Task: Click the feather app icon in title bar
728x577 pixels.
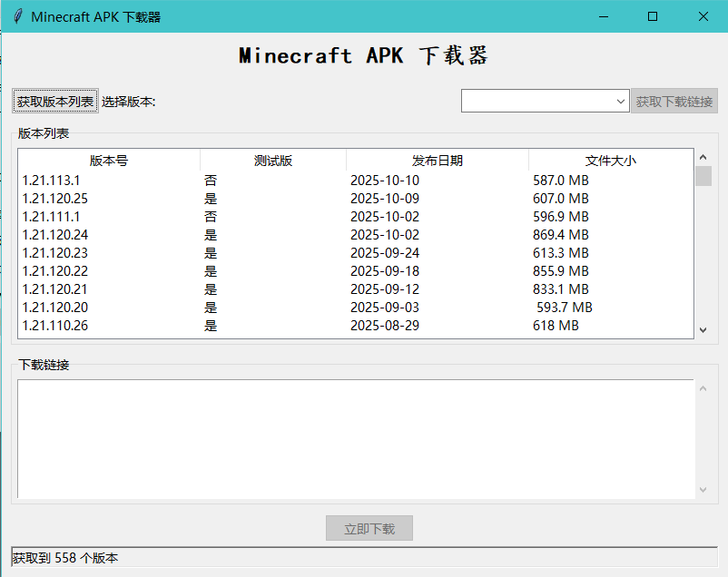Action: (x=17, y=16)
